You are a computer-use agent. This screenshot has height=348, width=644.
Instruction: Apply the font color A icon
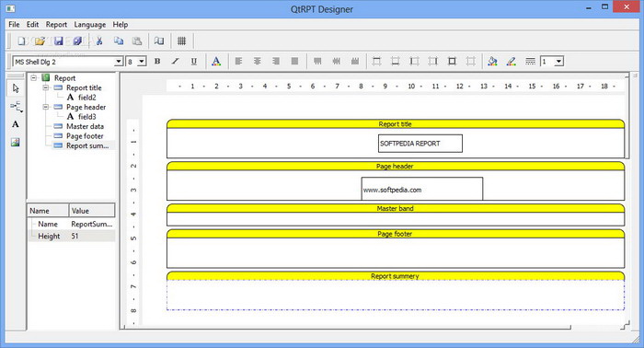click(x=216, y=62)
